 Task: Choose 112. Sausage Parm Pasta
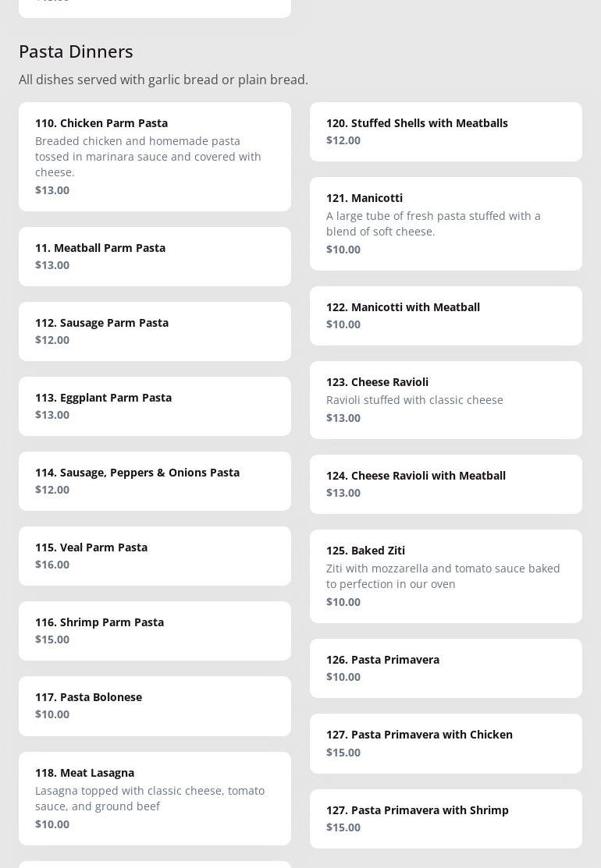pyautogui.click(x=155, y=331)
